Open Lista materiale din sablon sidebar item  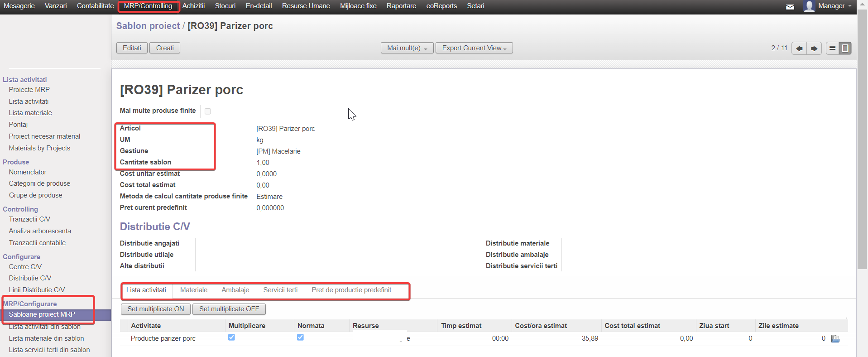tap(46, 338)
